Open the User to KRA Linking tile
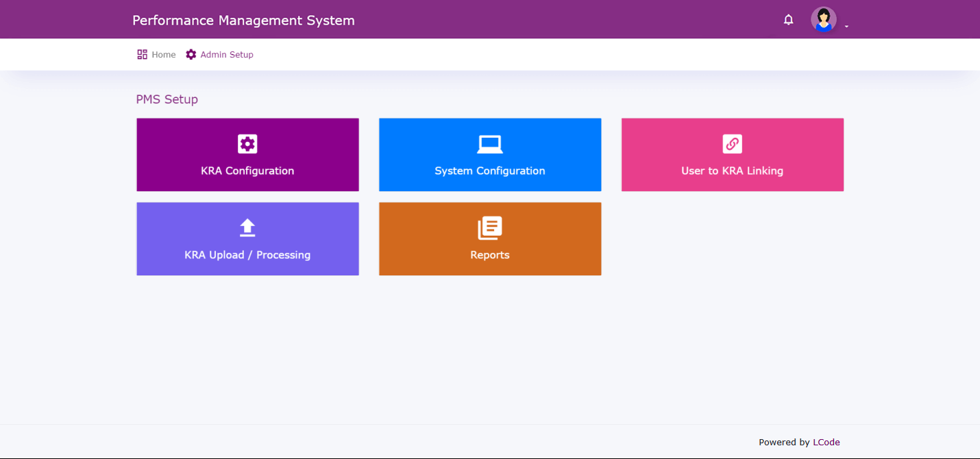 (733, 155)
